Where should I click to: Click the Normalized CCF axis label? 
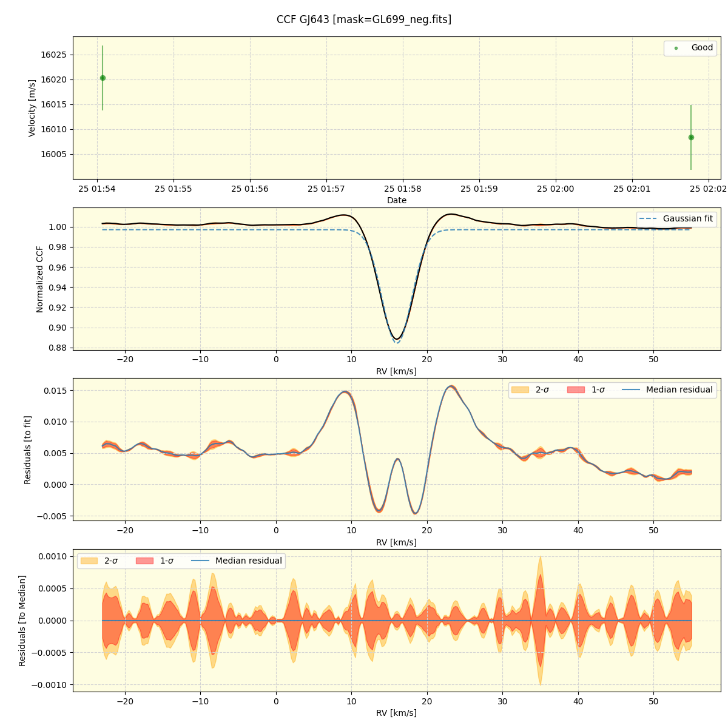(x=40, y=279)
